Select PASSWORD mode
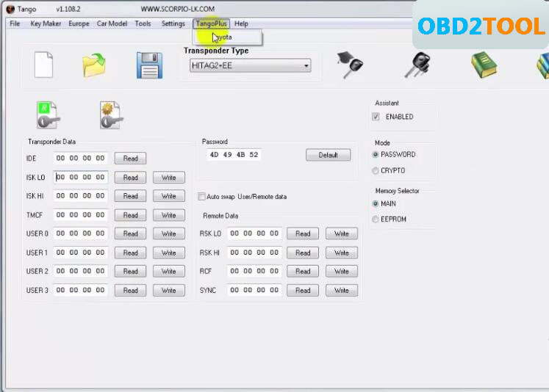 (x=376, y=155)
